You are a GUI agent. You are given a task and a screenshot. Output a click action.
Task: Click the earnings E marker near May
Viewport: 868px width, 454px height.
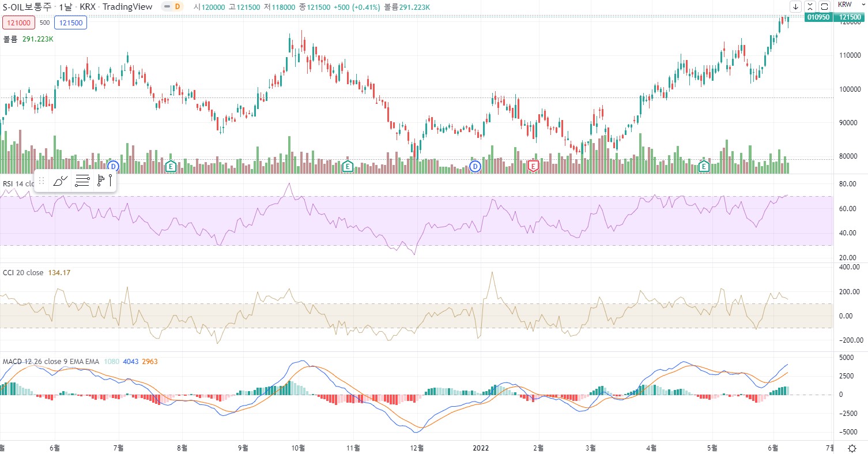[704, 166]
